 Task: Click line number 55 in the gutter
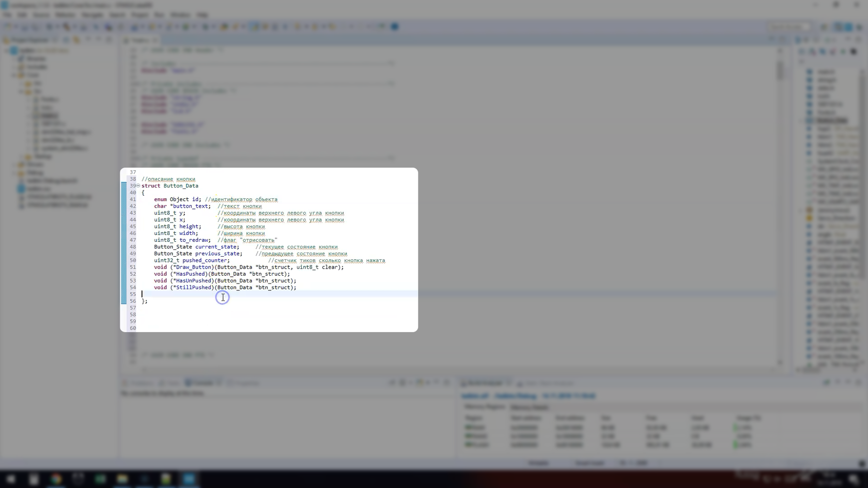133,294
